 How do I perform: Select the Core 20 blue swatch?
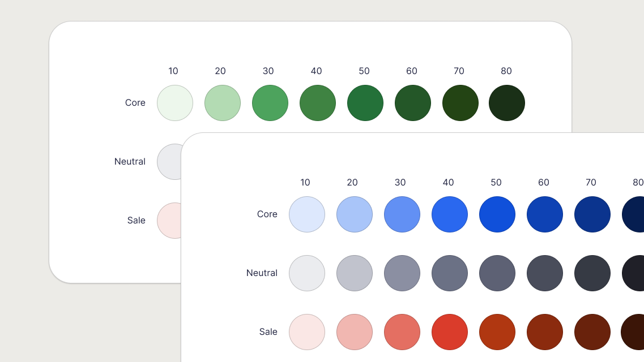tap(355, 214)
